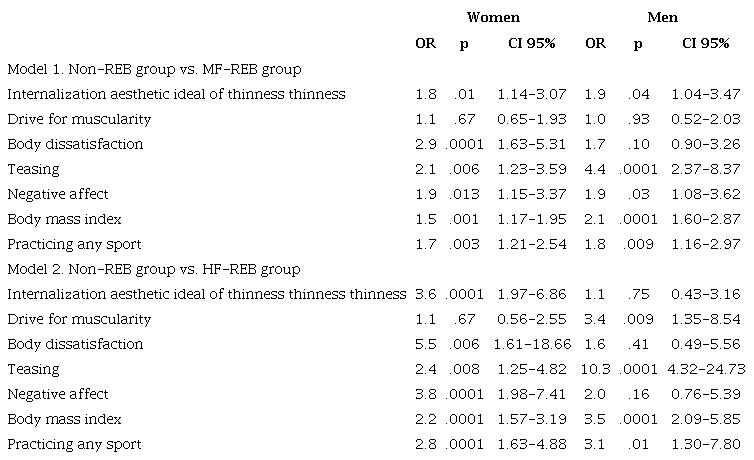Select the Model 2 Non-REB vs. HF-REB heading
The width and height of the screenshot is (754, 460).
point(154,269)
